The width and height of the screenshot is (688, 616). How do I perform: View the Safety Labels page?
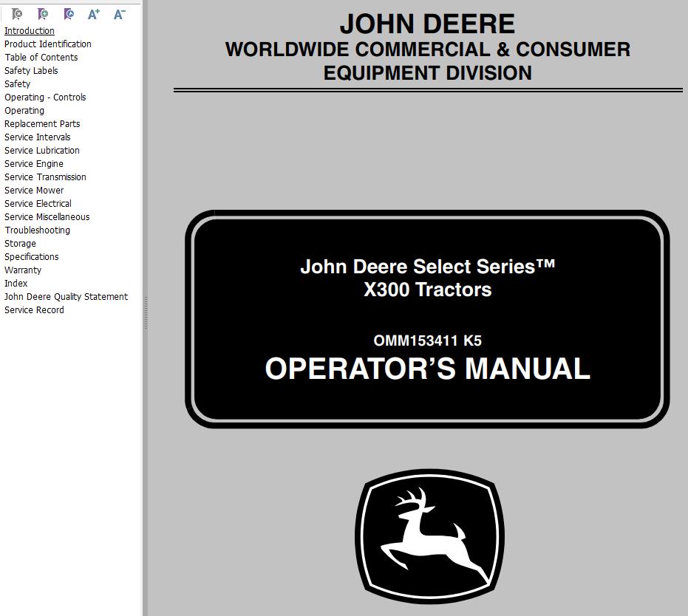click(31, 70)
